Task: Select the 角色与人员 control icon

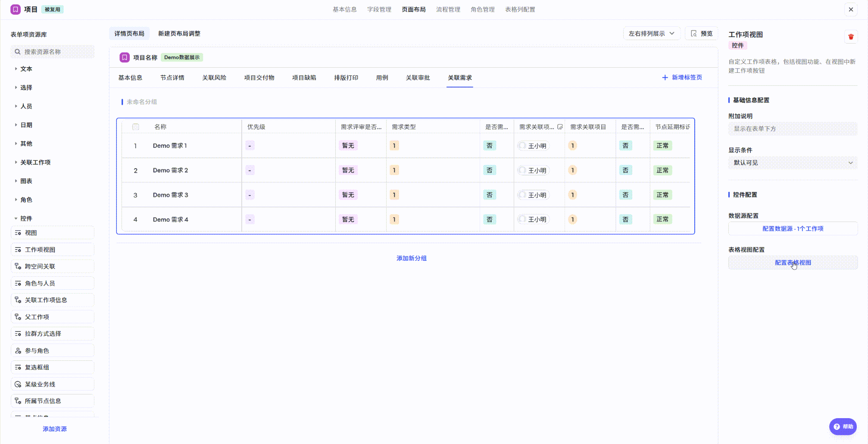Action: pos(18,283)
